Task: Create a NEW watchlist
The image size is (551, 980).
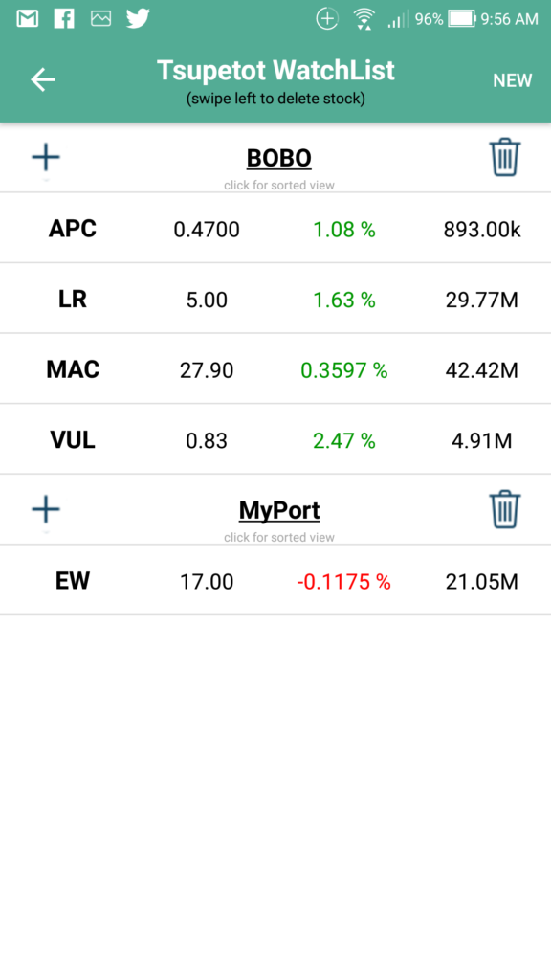Action: click(513, 80)
